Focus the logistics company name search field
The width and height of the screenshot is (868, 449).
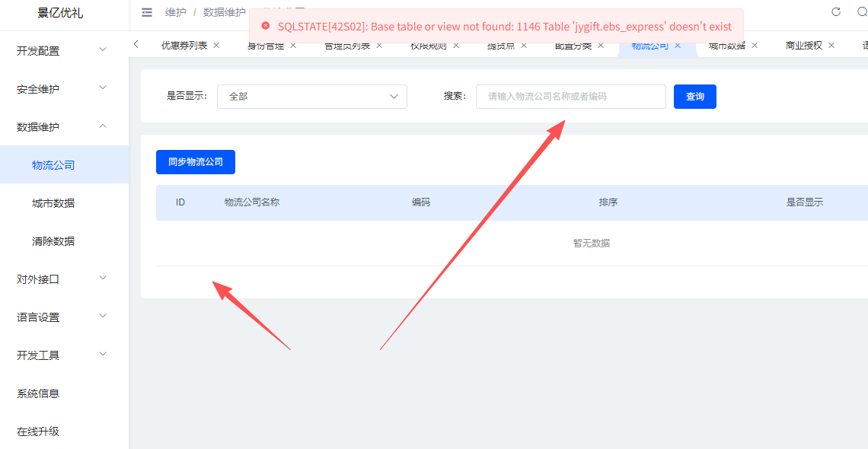571,96
